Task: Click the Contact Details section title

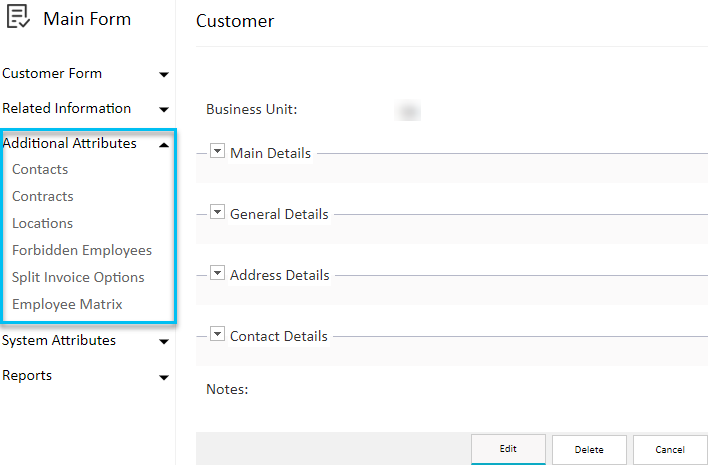Action: pyautogui.click(x=279, y=336)
